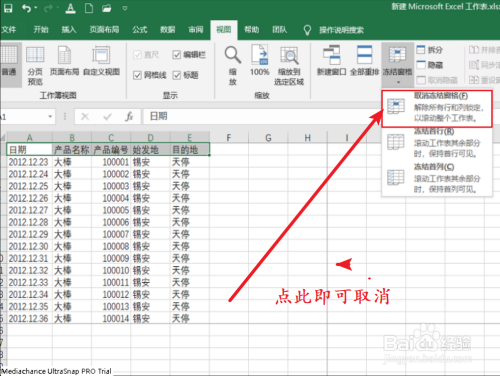500x376 pixels.
Task: Click cell with date 2012.12.36
Action: click(x=30, y=318)
